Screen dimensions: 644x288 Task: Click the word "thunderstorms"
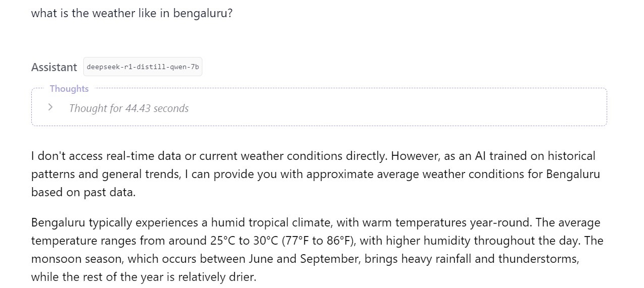[x=538, y=259]
